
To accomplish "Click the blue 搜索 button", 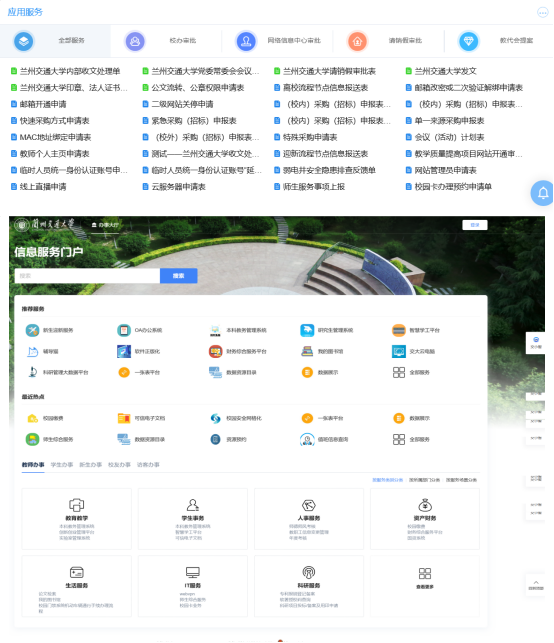I will coord(178,276).
